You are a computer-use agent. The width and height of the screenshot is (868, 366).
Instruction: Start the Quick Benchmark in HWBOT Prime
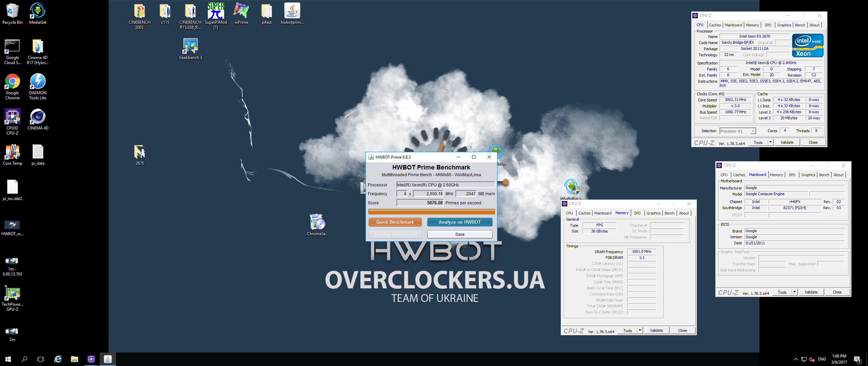pyautogui.click(x=395, y=222)
